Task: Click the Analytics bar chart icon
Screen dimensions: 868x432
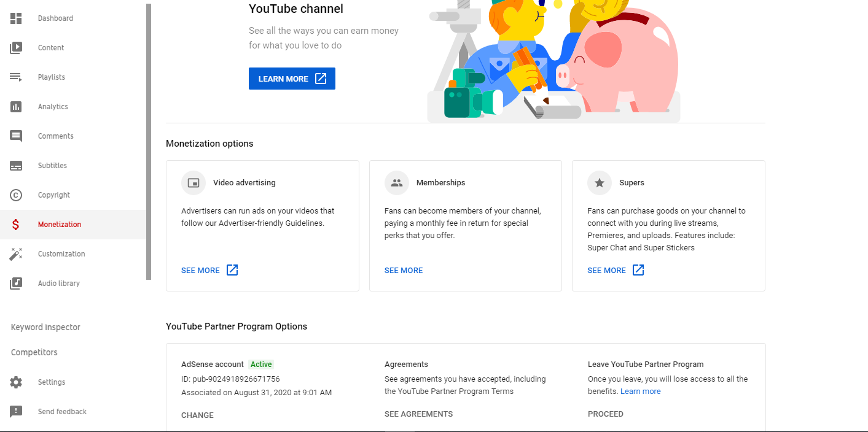Action: click(x=16, y=107)
